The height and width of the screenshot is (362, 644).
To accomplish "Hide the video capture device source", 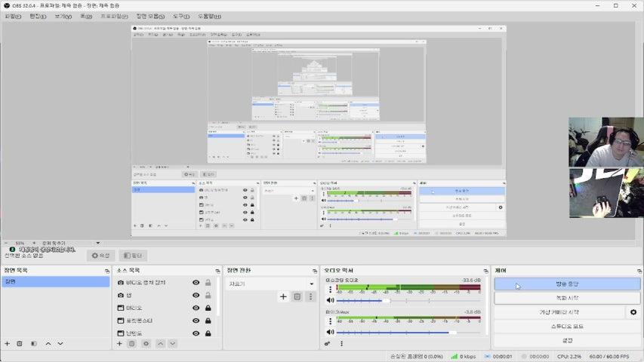I will (196, 283).
